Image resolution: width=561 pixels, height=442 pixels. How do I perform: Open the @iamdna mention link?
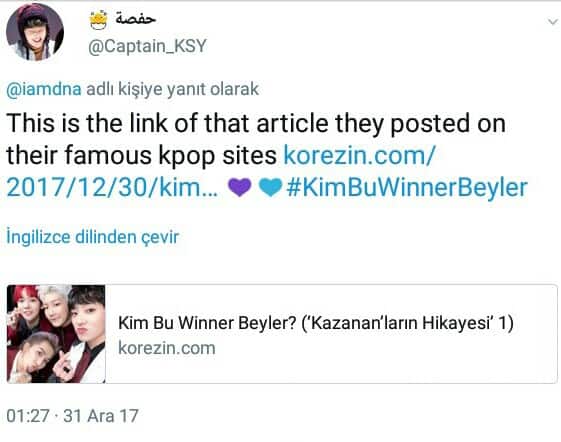[x=44, y=89]
